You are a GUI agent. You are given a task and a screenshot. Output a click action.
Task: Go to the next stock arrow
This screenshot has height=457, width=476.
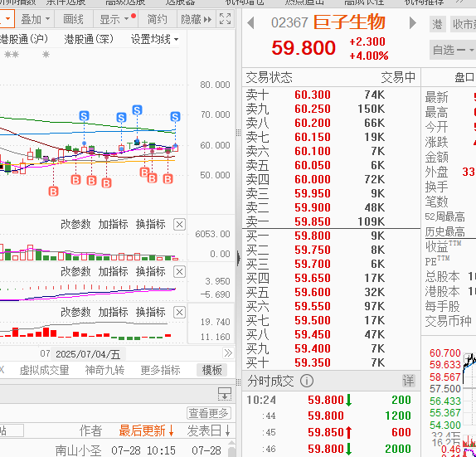tap(412, 22)
